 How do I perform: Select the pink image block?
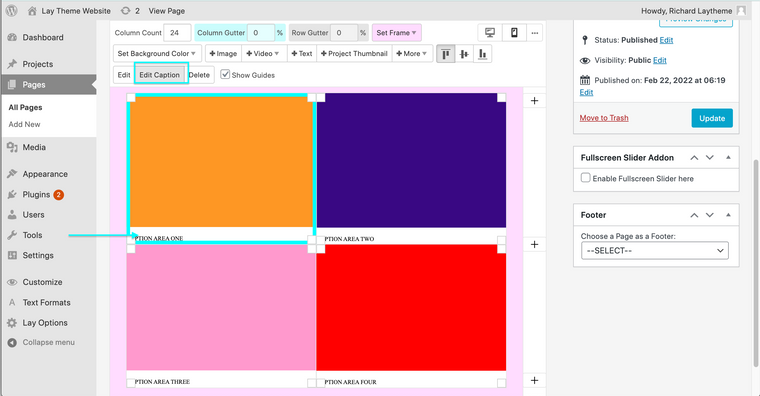[221, 308]
